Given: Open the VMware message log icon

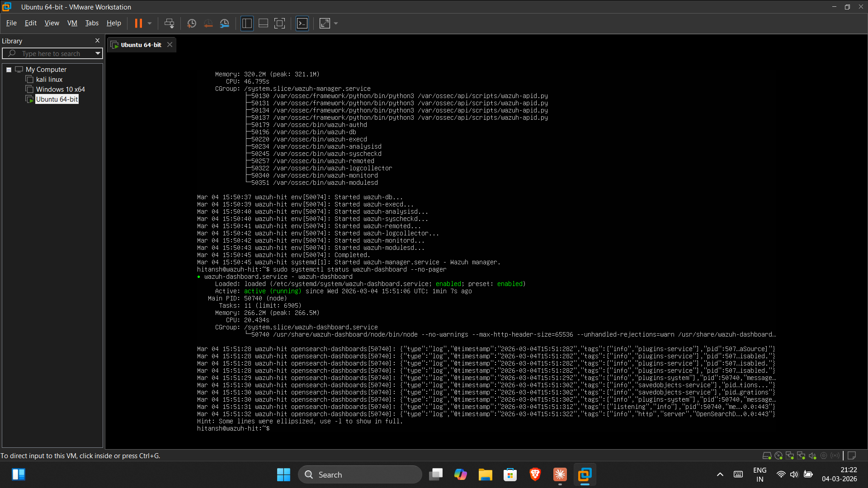Looking at the screenshot, I should pyautogui.click(x=852, y=456).
